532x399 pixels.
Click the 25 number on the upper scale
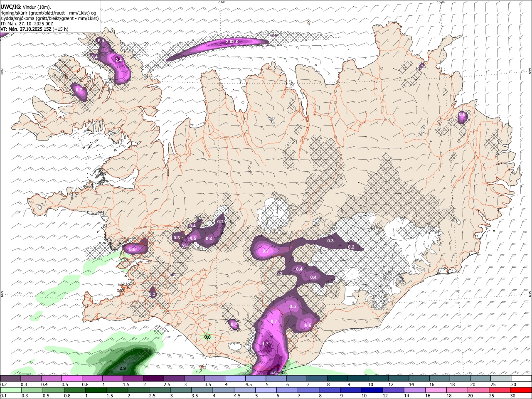(x=493, y=384)
